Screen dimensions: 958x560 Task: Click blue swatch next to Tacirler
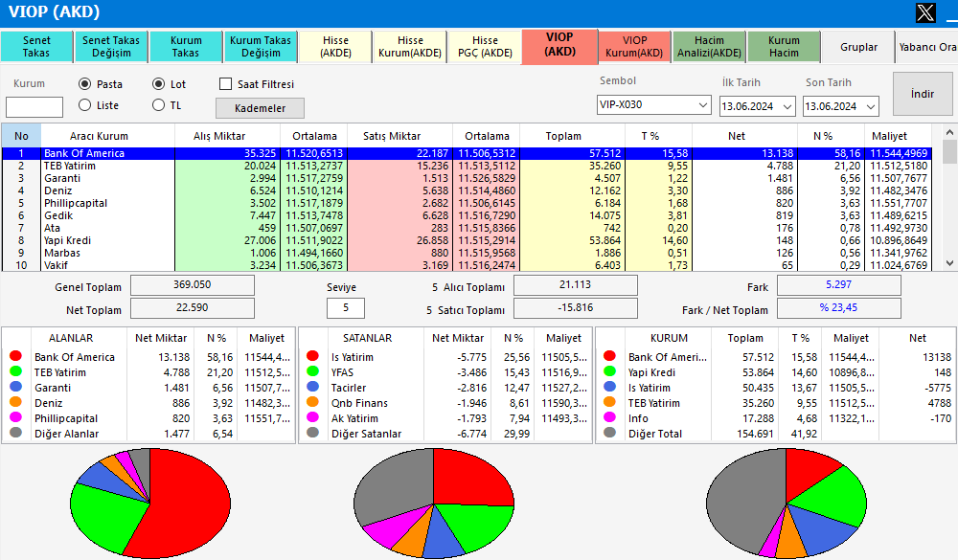click(x=313, y=387)
